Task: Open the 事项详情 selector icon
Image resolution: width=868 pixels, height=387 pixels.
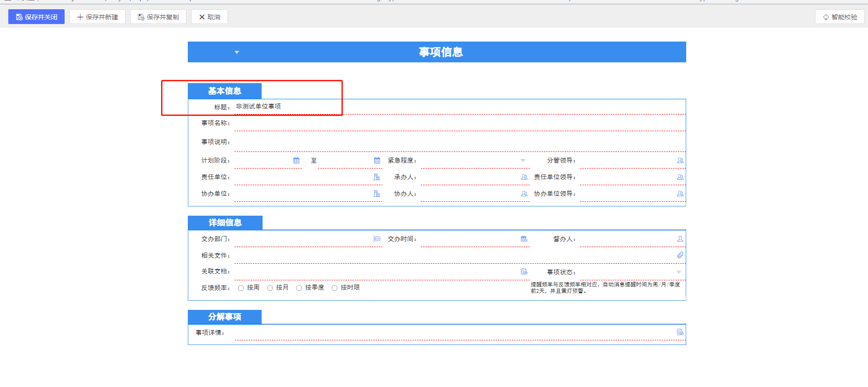Action: pos(680,332)
